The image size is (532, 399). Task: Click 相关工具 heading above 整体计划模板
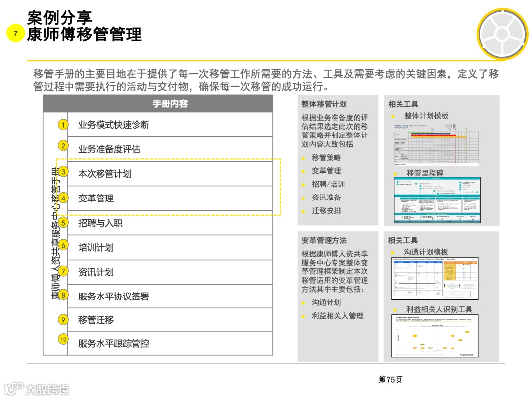click(x=403, y=104)
